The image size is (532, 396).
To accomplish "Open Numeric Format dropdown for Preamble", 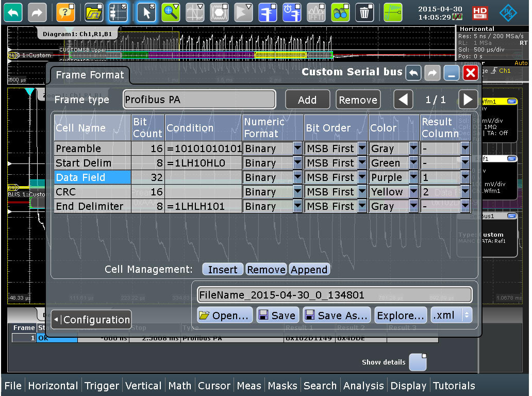I will tap(297, 148).
